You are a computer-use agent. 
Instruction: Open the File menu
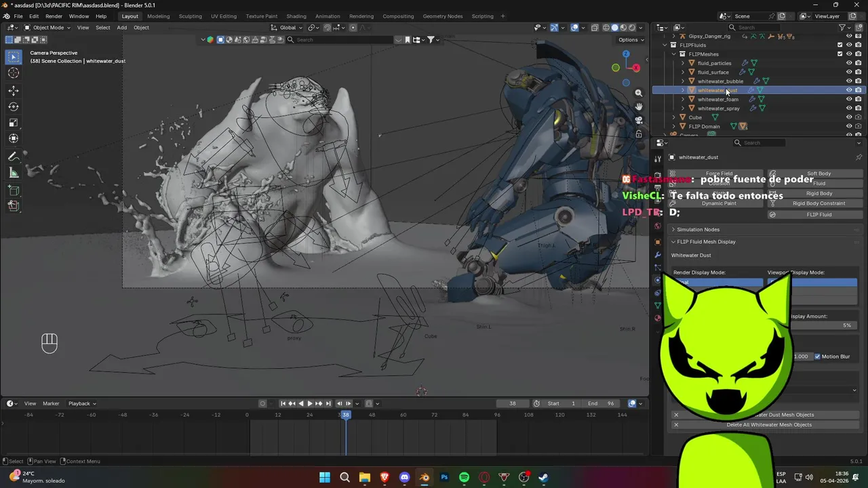(18, 16)
